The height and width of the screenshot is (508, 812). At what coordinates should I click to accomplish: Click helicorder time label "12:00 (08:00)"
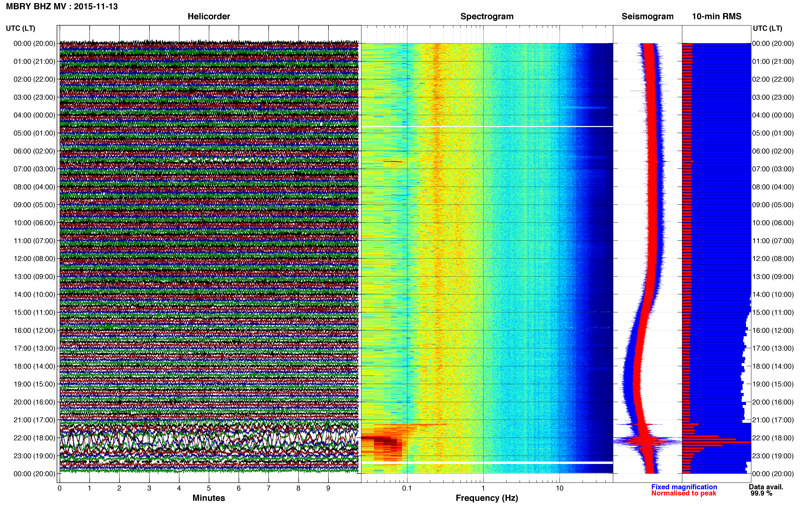coord(34,259)
